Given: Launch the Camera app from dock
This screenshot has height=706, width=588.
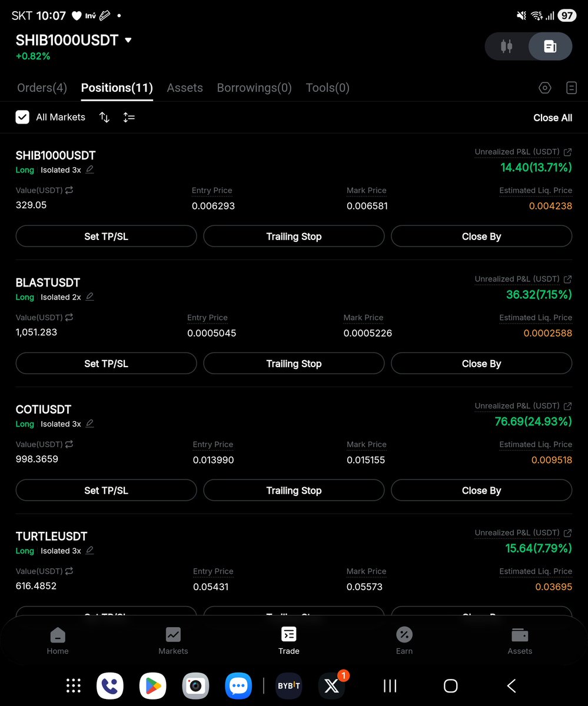Looking at the screenshot, I should coord(195,686).
